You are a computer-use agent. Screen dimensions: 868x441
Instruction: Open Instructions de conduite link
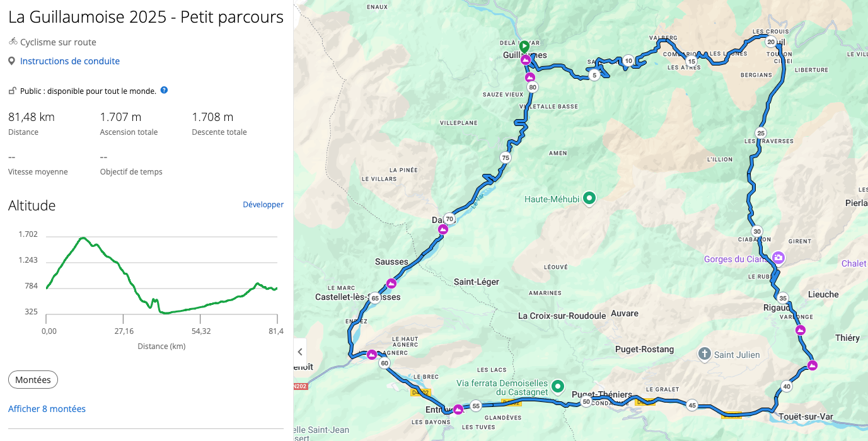(70, 61)
